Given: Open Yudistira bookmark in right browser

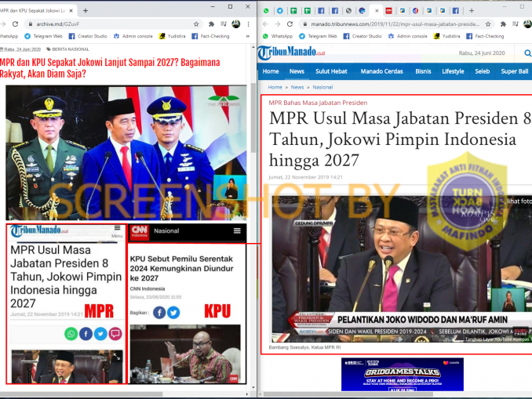Looking at the screenshot, I should 446,36.
